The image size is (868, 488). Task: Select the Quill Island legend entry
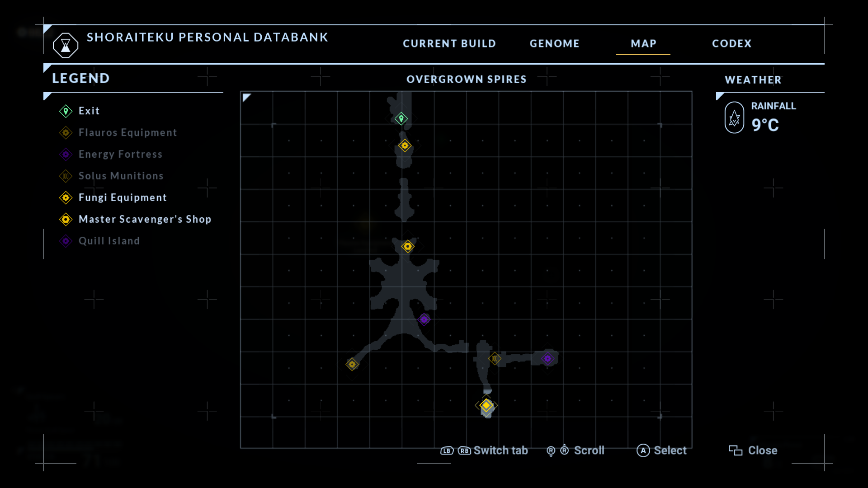tap(99, 241)
